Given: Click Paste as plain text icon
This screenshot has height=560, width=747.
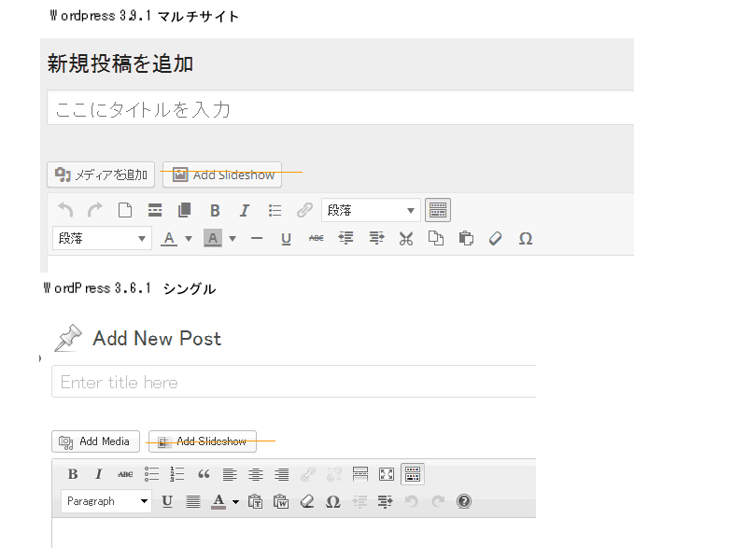Looking at the screenshot, I should point(255,501).
